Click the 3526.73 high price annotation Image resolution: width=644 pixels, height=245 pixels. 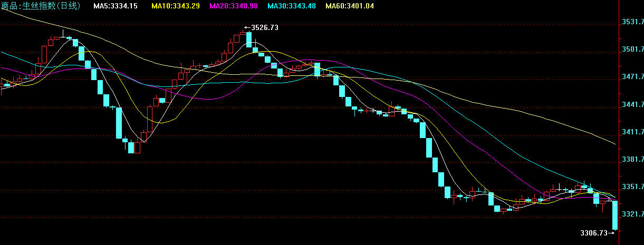(x=264, y=27)
